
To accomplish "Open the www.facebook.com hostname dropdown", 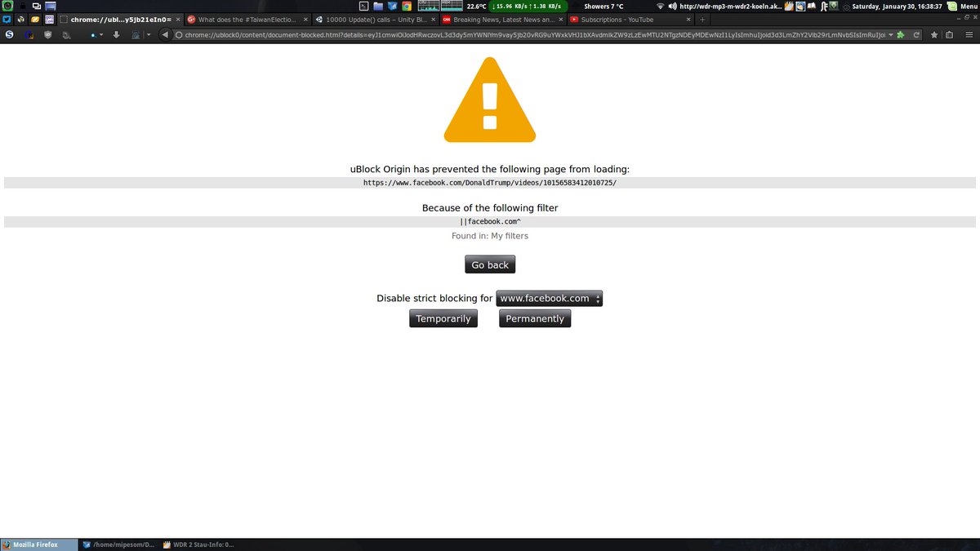I will 549,299.
